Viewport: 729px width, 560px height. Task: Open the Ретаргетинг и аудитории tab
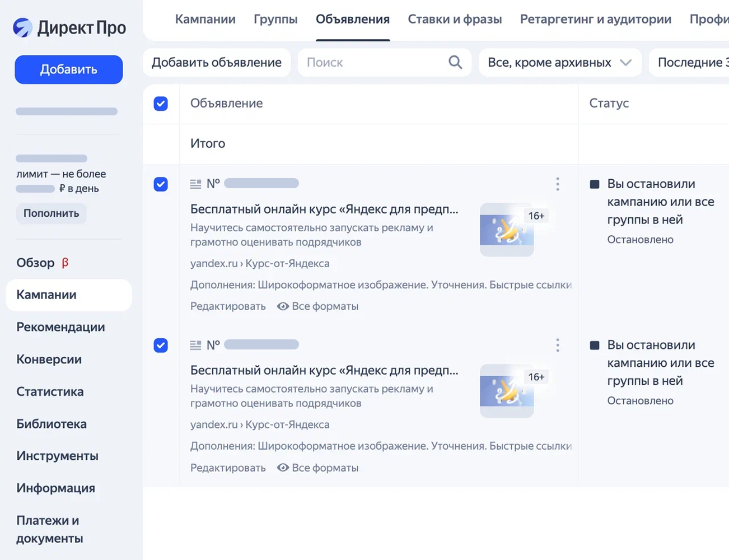[596, 19]
